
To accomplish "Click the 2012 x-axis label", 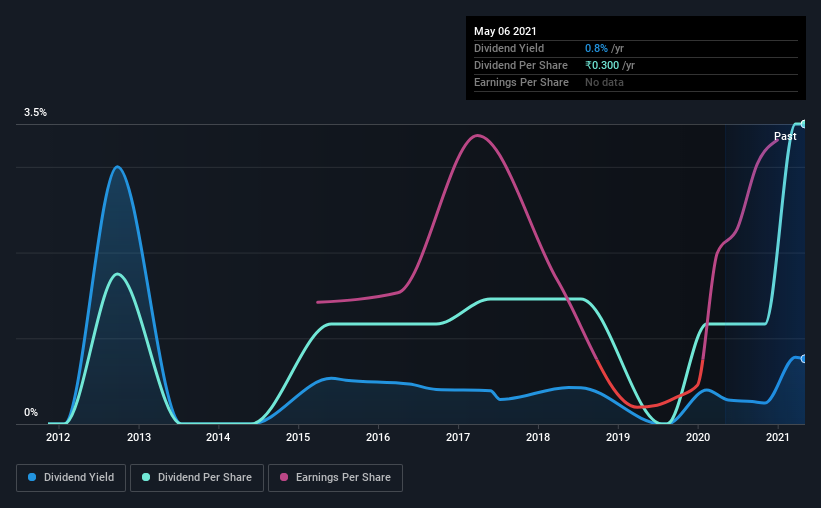I will coord(58,437).
